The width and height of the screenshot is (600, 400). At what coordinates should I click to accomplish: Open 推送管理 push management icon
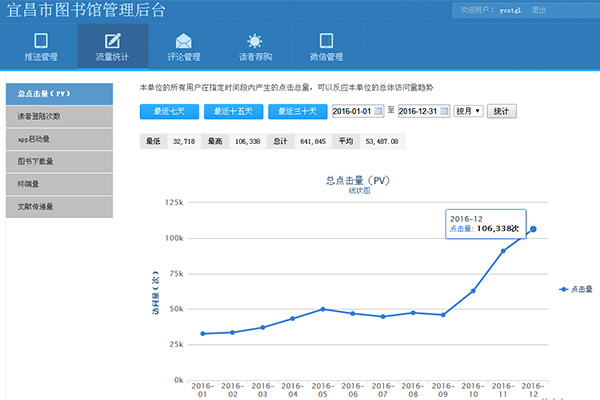point(41,41)
